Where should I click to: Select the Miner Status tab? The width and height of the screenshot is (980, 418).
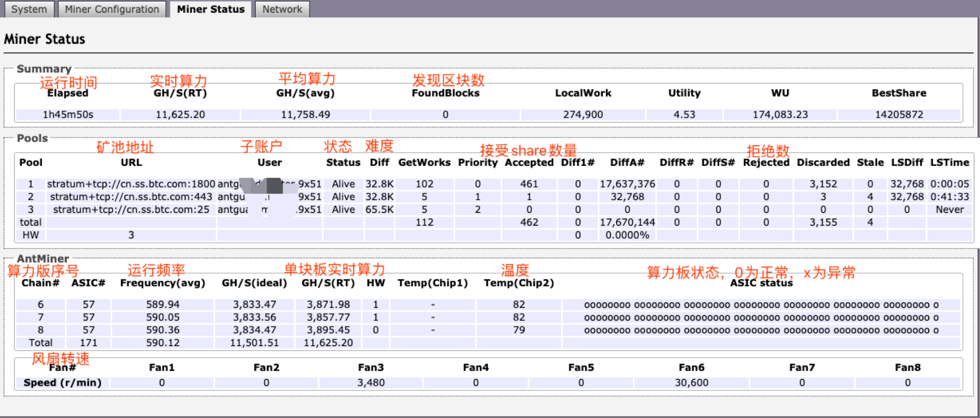click(x=210, y=9)
